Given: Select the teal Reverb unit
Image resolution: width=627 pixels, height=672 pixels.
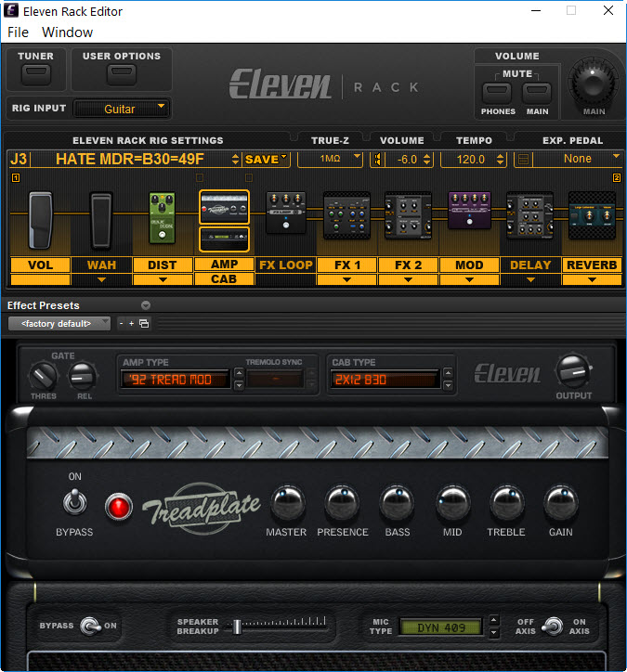Looking at the screenshot, I should click(x=592, y=215).
